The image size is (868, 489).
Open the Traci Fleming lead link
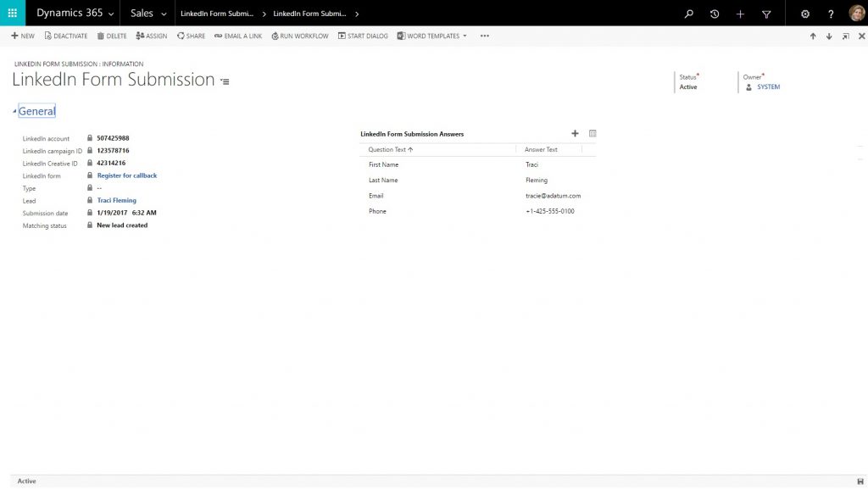[x=116, y=200]
